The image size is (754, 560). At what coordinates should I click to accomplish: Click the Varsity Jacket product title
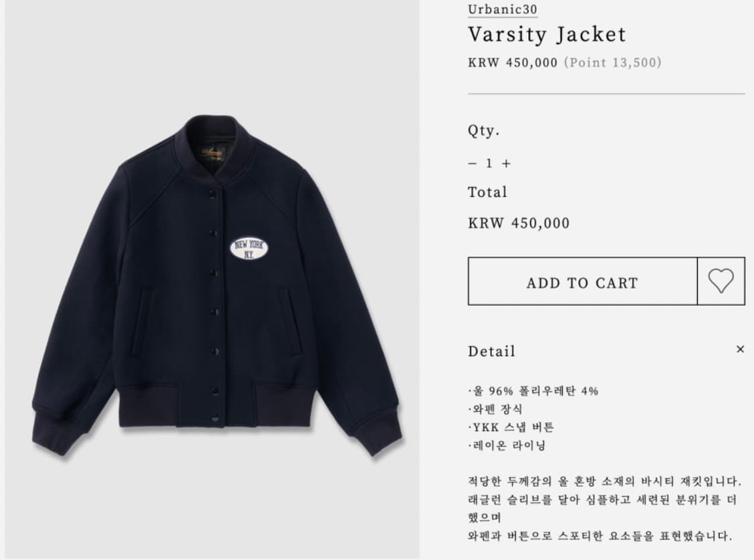tap(547, 34)
